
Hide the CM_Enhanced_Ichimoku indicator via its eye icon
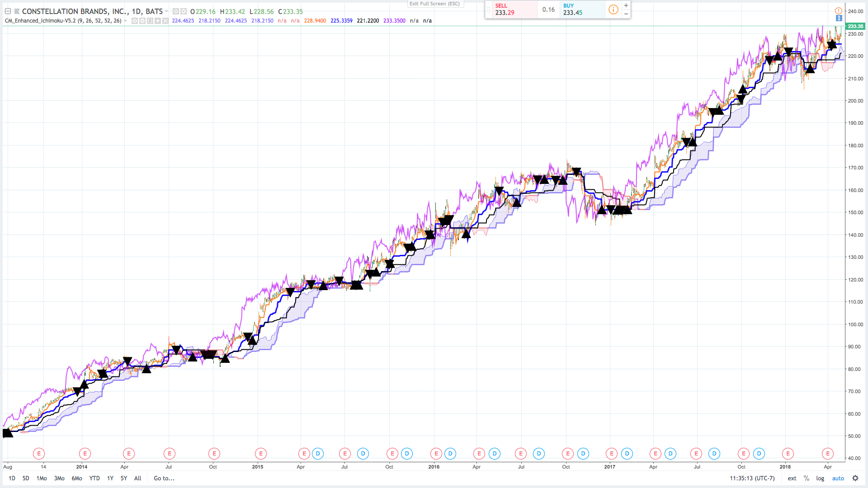pos(135,21)
